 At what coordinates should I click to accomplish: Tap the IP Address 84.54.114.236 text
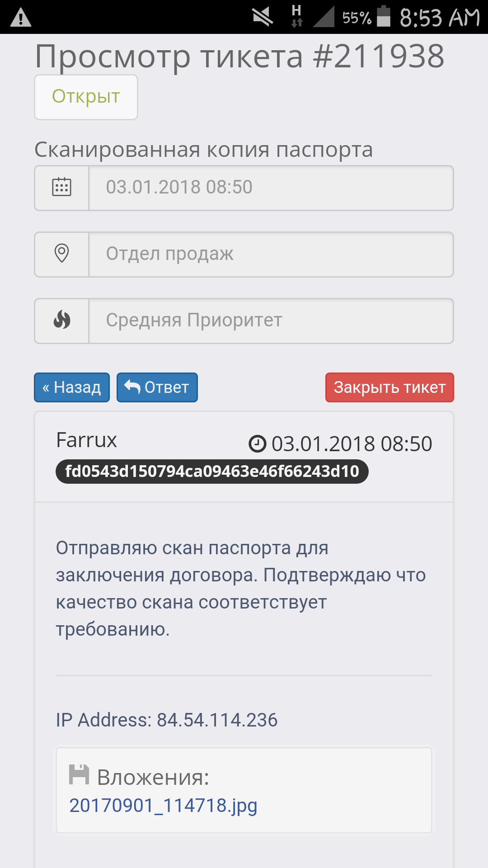tap(167, 720)
